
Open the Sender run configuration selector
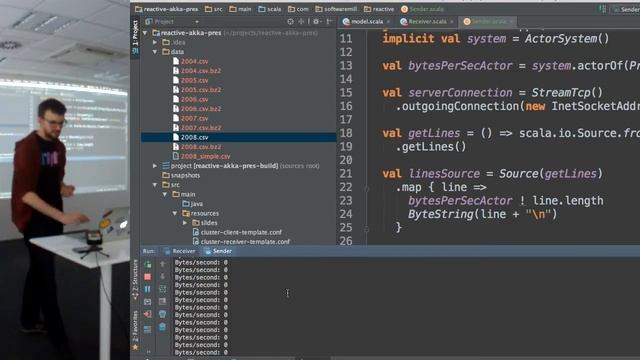627,9
